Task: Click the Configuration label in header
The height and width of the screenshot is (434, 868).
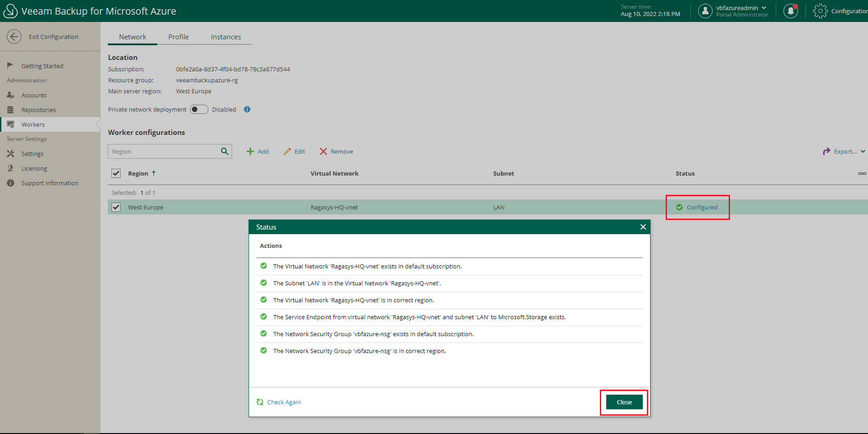Action: [849, 11]
